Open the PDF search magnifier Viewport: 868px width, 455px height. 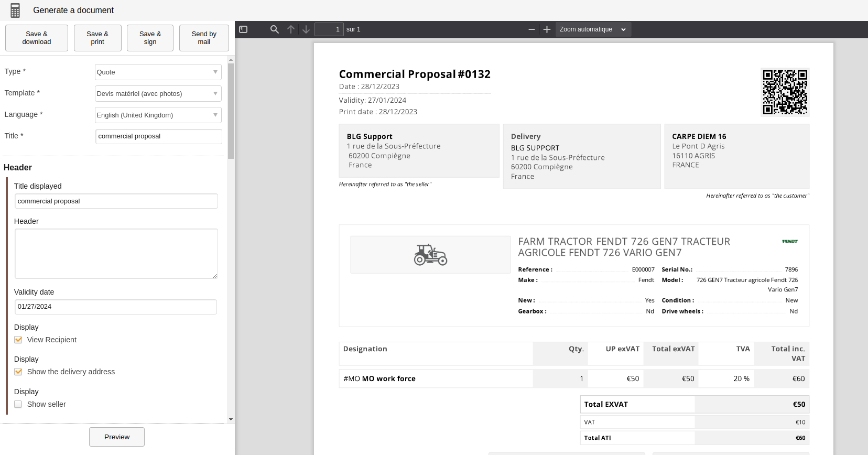[x=274, y=29]
